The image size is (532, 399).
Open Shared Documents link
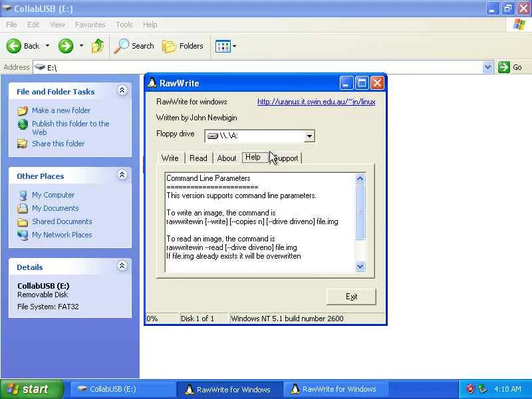[62, 221]
